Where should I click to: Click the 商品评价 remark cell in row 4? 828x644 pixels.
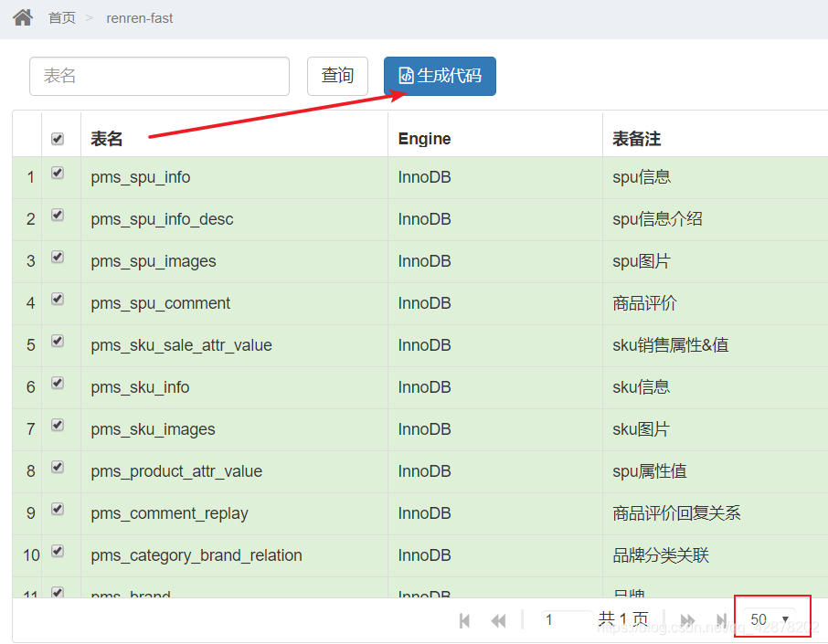tap(715, 303)
